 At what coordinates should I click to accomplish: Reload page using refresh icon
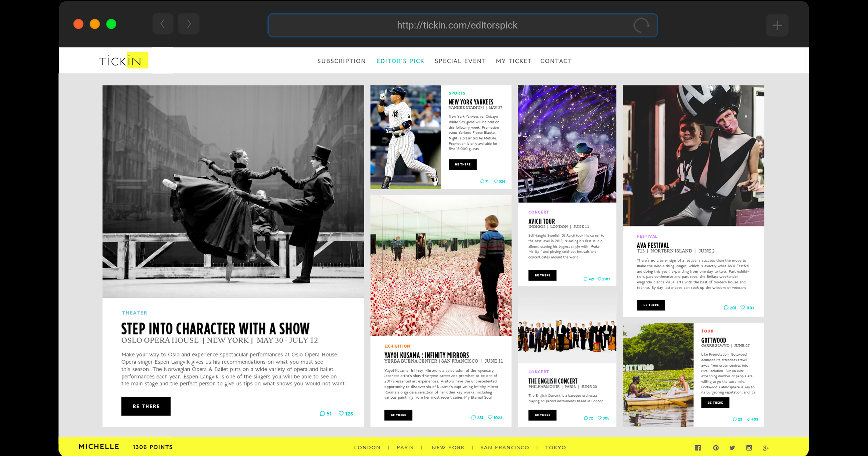pyautogui.click(x=641, y=25)
